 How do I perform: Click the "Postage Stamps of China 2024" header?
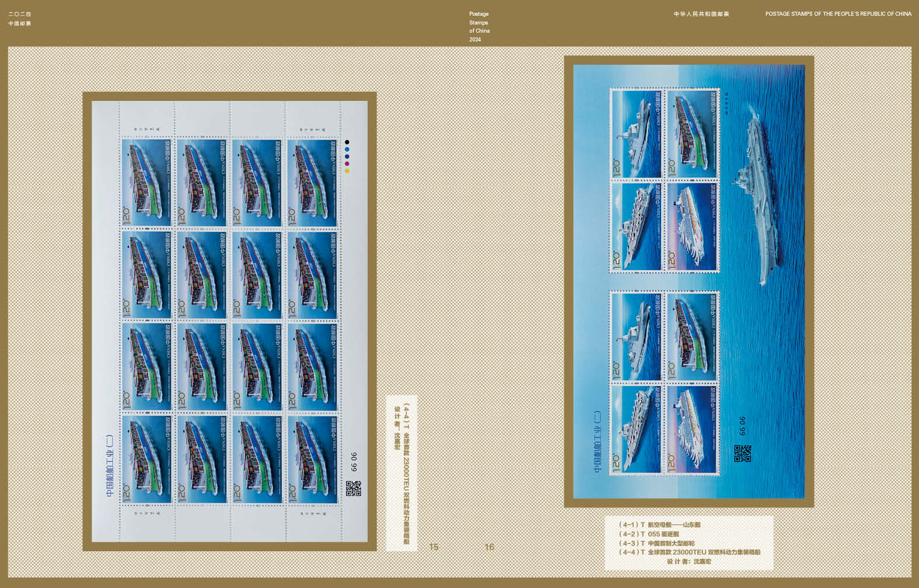[x=479, y=27]
